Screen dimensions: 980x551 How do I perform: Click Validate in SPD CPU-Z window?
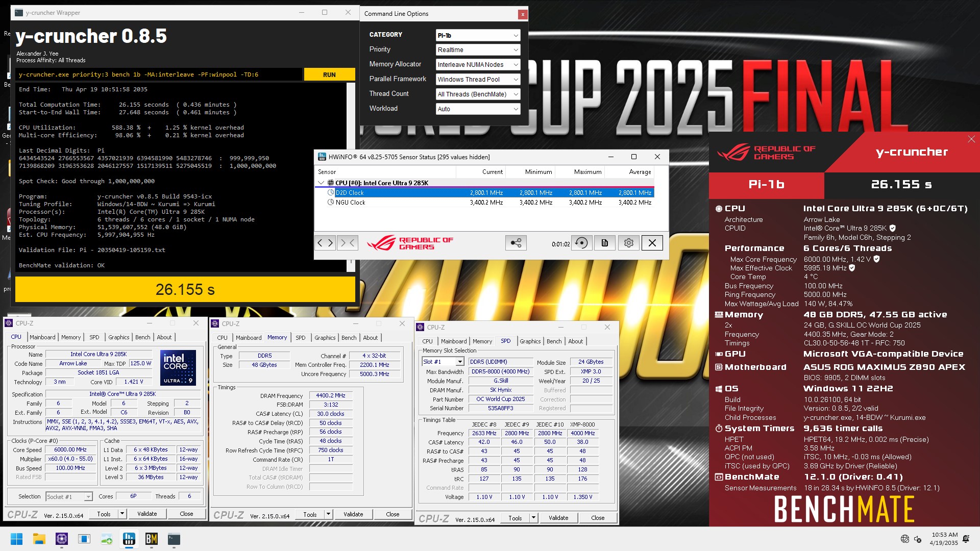(558, 518)
